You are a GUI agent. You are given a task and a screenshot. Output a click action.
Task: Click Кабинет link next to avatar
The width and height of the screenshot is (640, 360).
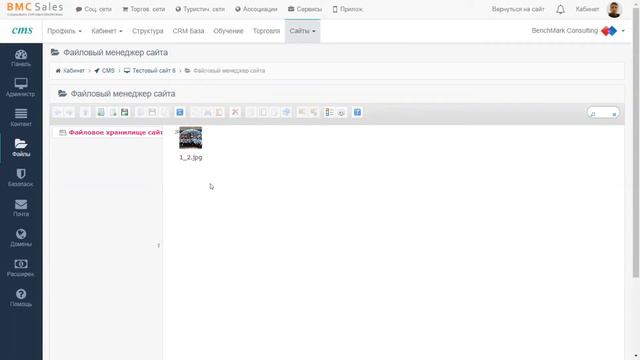[x=587, y=9]
